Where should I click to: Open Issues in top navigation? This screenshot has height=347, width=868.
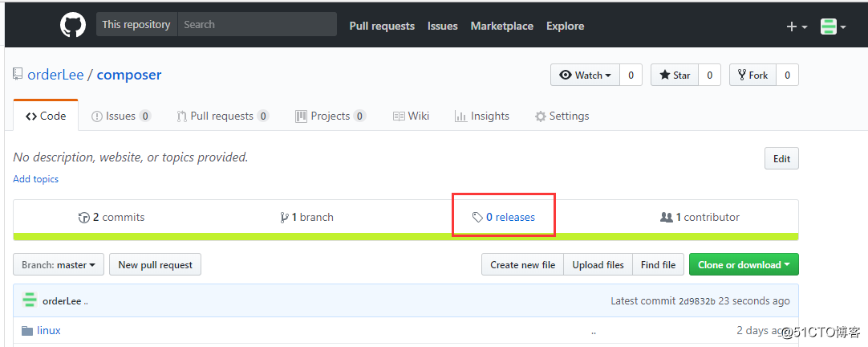click(442, 26)
